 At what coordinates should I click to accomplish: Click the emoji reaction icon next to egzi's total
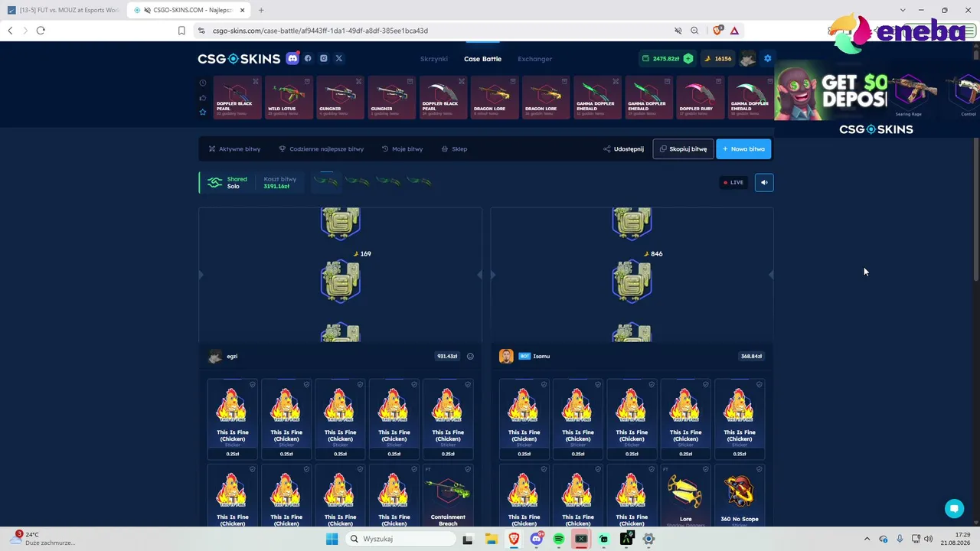(x=470, y=356)
